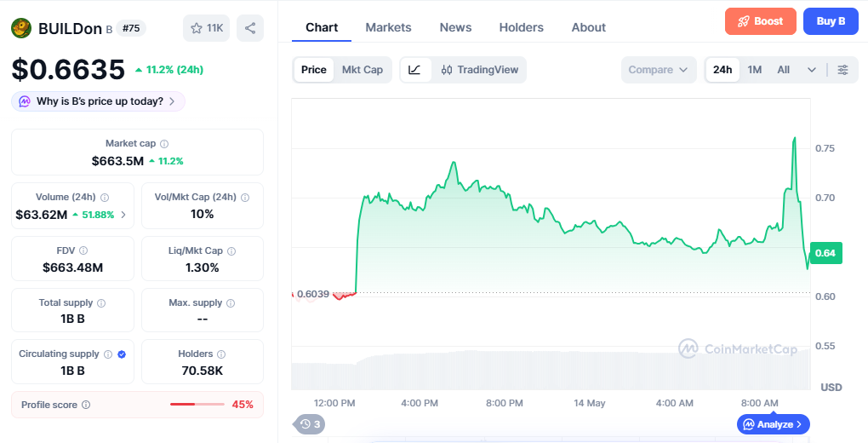Click the 14 May date label on chart axis

coord(590,403)
